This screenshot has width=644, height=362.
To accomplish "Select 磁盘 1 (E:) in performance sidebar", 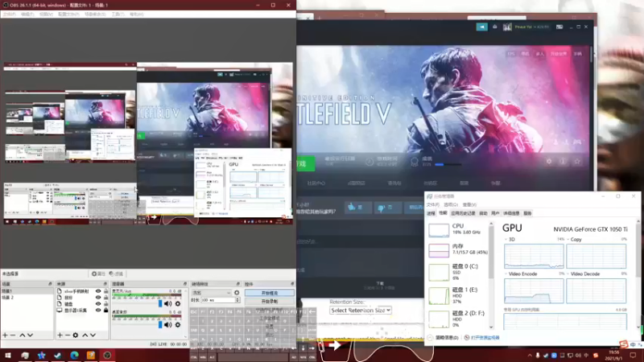I will coord(458,295).
